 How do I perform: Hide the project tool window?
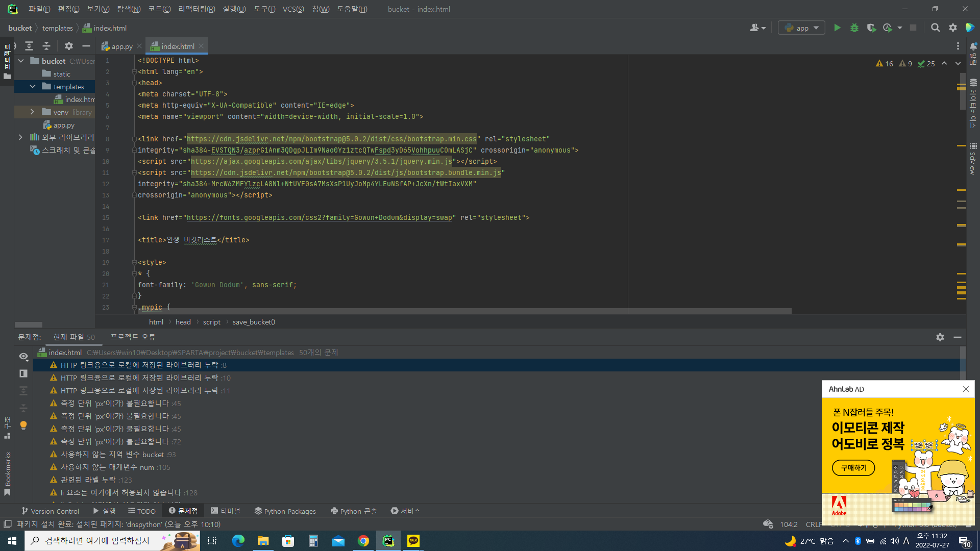click(x=86, y=46)
